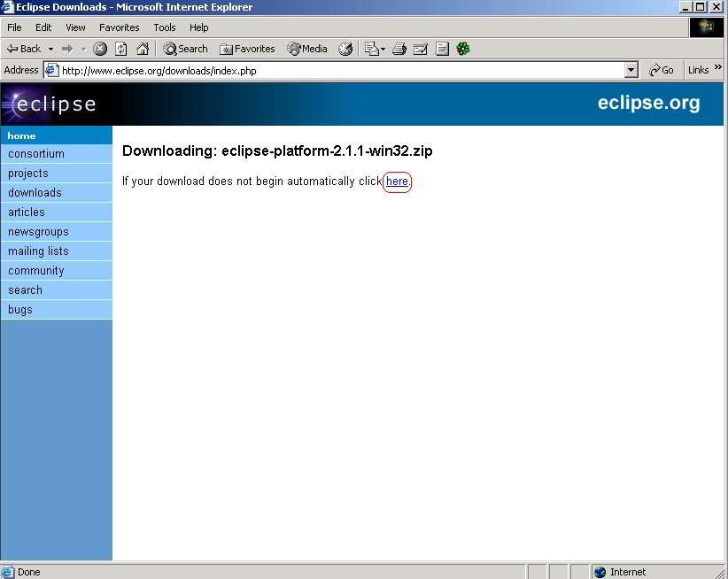728x579 pixels.
Task: Maximize the Internet Explorer window
Action: [x=701, y=7]
